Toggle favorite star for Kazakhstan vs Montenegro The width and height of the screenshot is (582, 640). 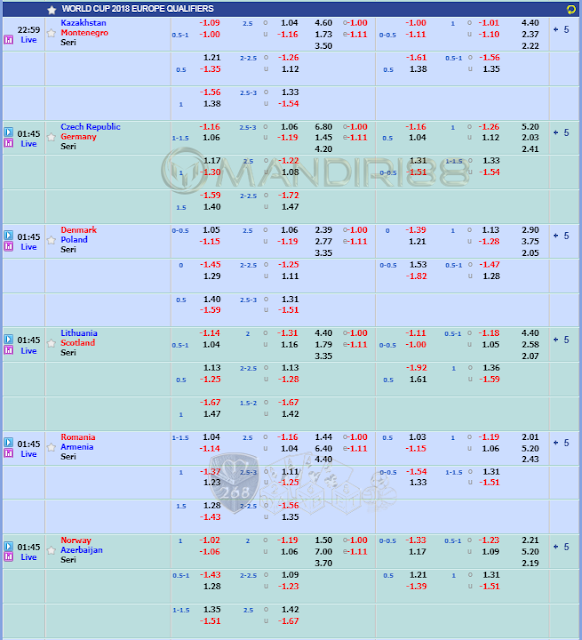pos(51,33)
